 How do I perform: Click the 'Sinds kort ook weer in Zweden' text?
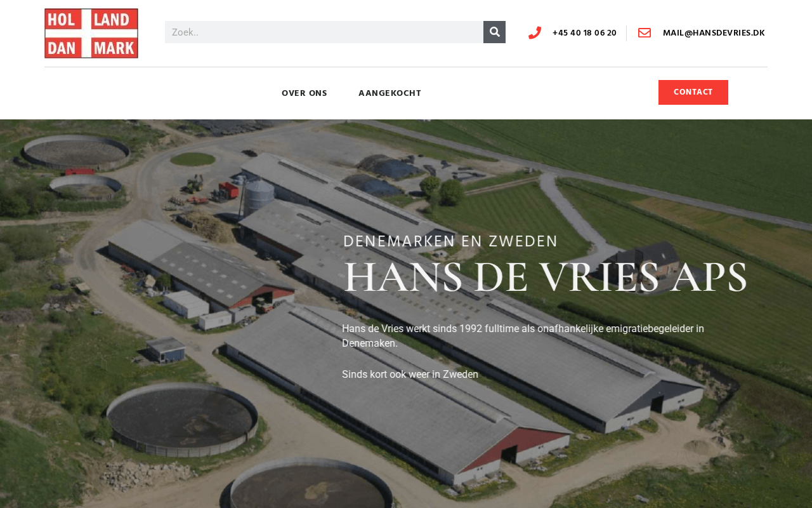[x=410, y=375]
